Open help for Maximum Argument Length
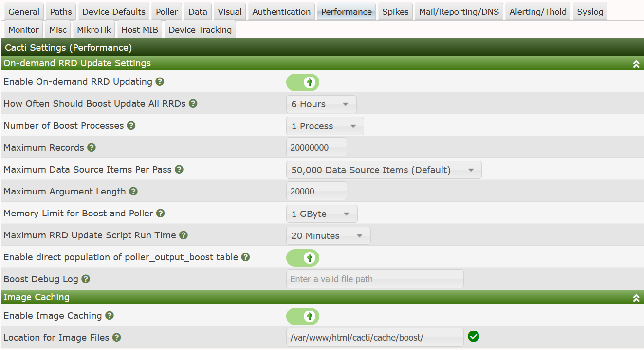This screenshot has height=350, width=644. coord(133,192)
